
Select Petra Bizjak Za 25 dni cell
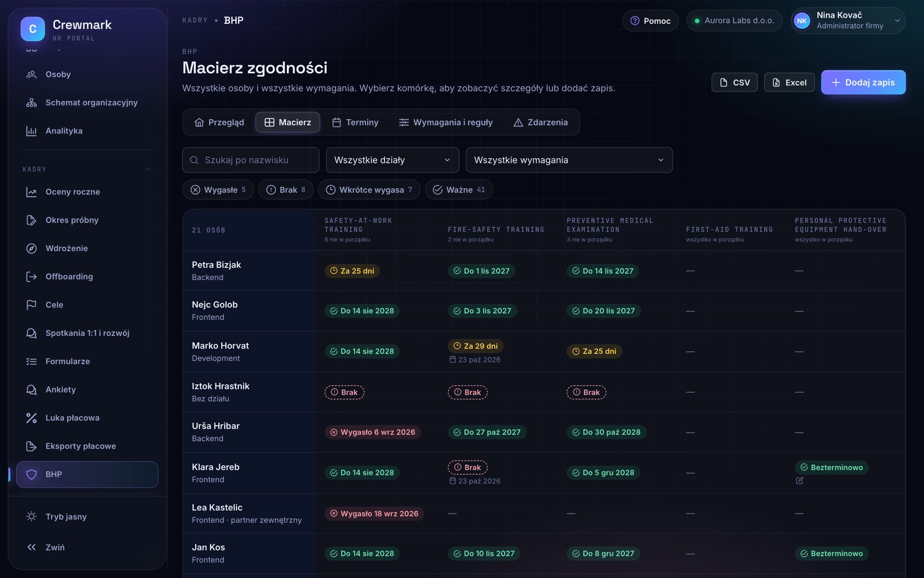pos(352,271)
